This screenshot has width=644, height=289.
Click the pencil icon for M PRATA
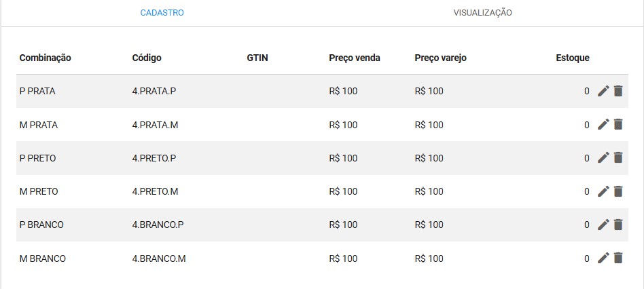pos(603,124)
